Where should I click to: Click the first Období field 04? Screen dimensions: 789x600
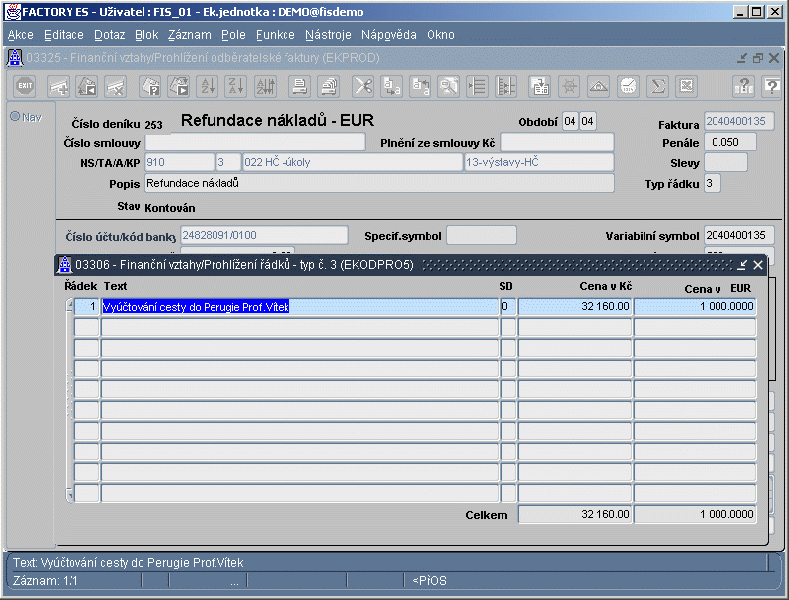570,121
